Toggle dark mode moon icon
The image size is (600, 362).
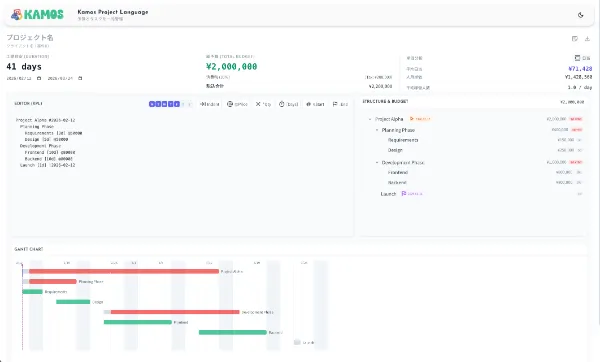(x=580, y=15)
